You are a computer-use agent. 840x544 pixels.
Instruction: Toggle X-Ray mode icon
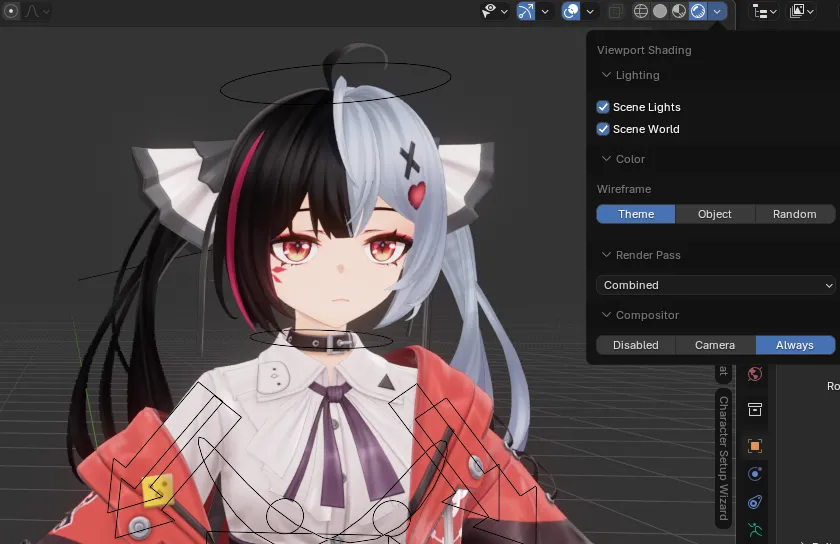616,11
